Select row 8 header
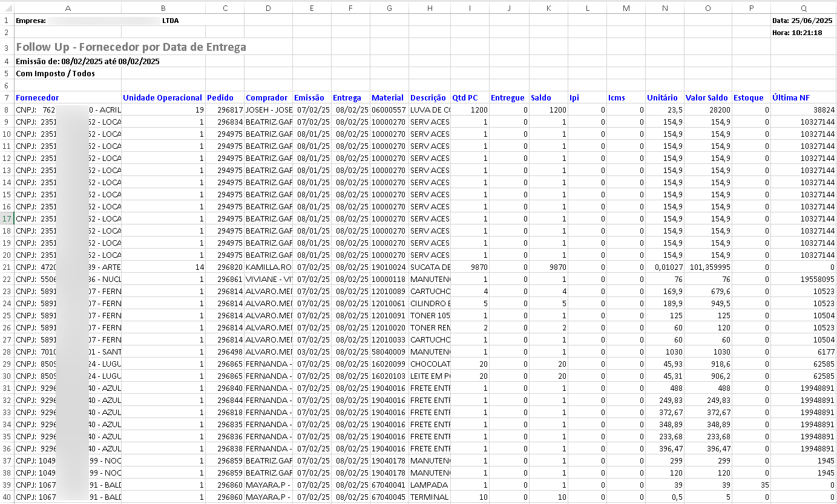Image resolution: width=837 pixels, height=504 pixels. click(x=7, y=110)
